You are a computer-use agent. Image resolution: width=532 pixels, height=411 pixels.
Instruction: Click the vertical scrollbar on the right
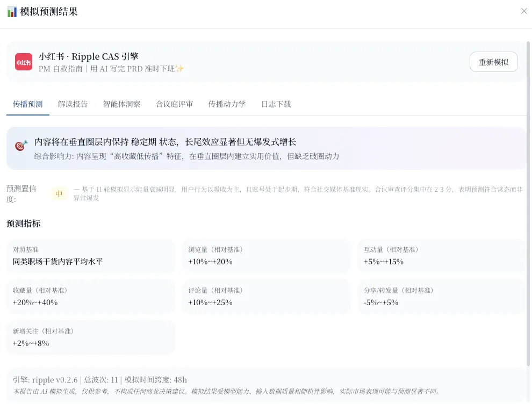(528, 204)
